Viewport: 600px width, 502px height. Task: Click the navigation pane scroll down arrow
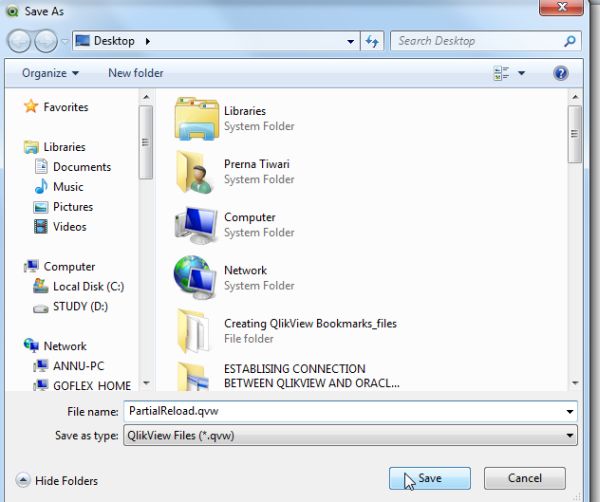point(146,383)
